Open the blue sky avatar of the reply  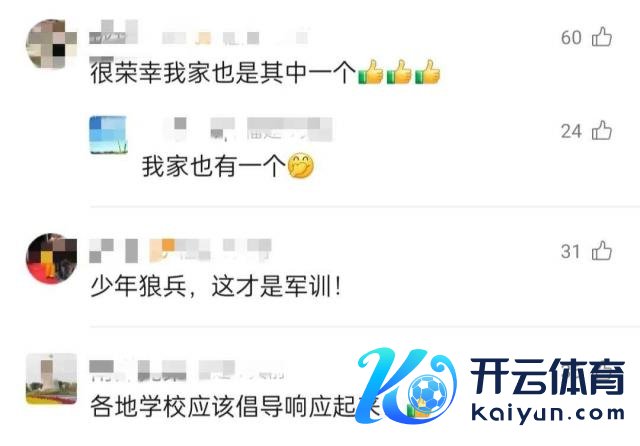point(109,135)
